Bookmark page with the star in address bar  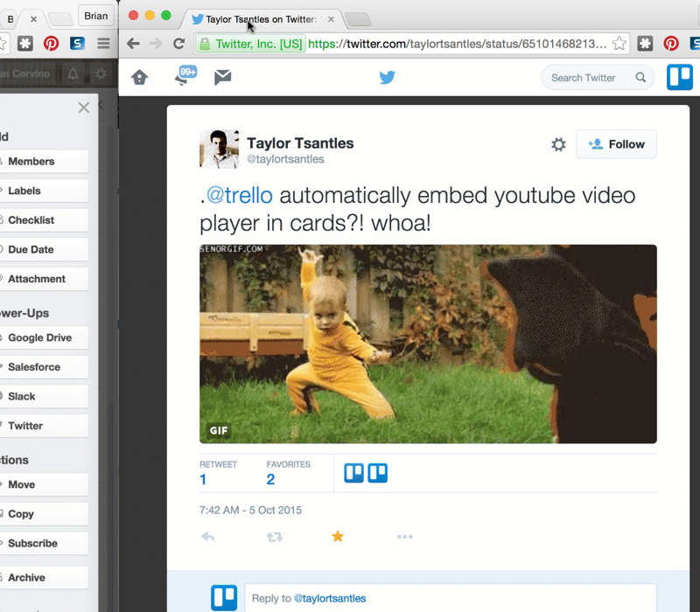tap(619, 44)
